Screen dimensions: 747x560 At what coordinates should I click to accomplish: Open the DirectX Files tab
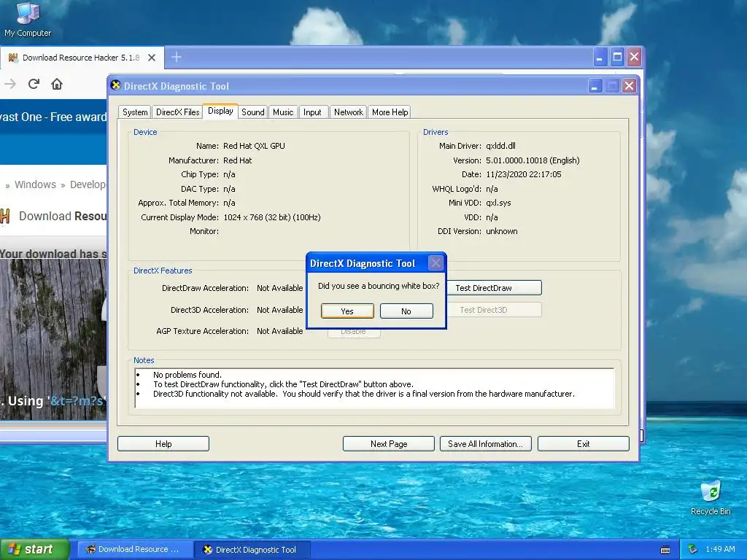point(178,112)
